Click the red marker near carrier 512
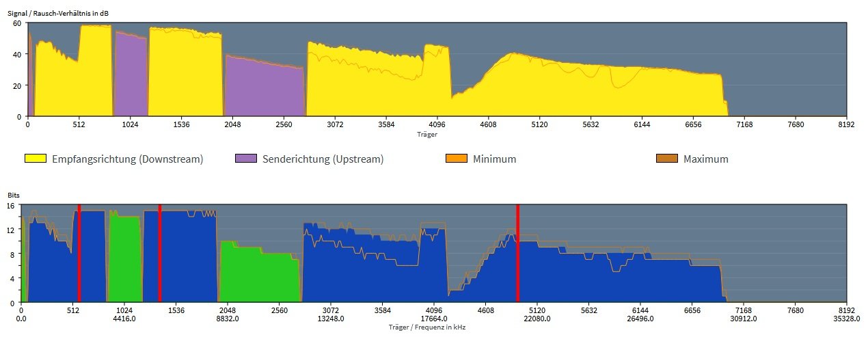The height and width of the screenshot is (337, 868). tap(79, 253)
